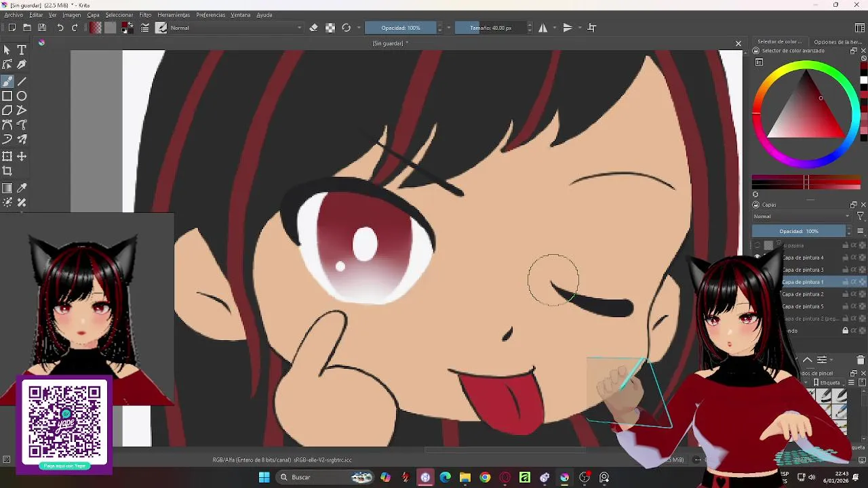
Task: Select the Dynamic Brush tool
Action: [7, 139]
